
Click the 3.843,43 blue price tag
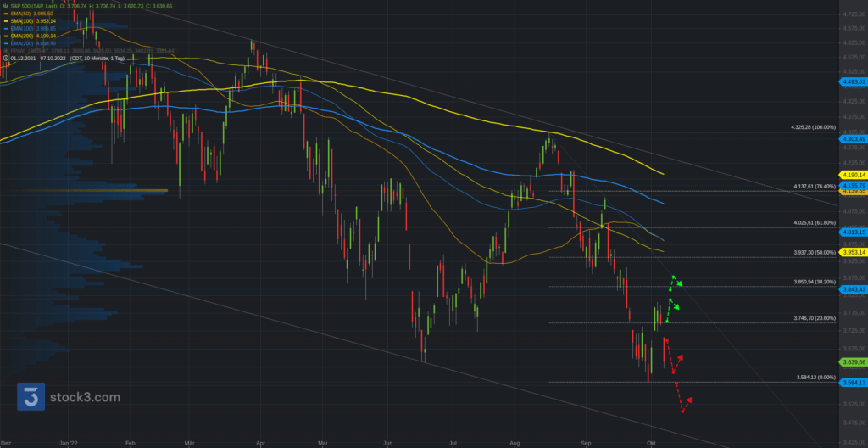pyautogui.click(x=853, y=289)
